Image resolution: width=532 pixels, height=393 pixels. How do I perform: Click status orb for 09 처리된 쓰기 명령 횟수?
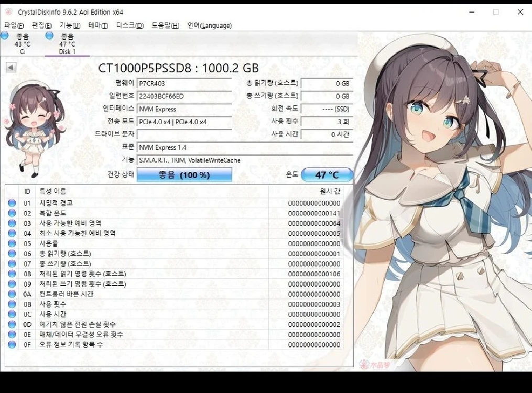[x=12, y=284]
